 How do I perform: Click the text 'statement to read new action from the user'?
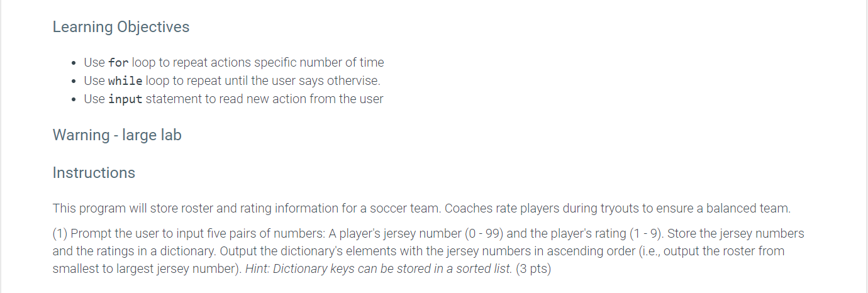265,99
